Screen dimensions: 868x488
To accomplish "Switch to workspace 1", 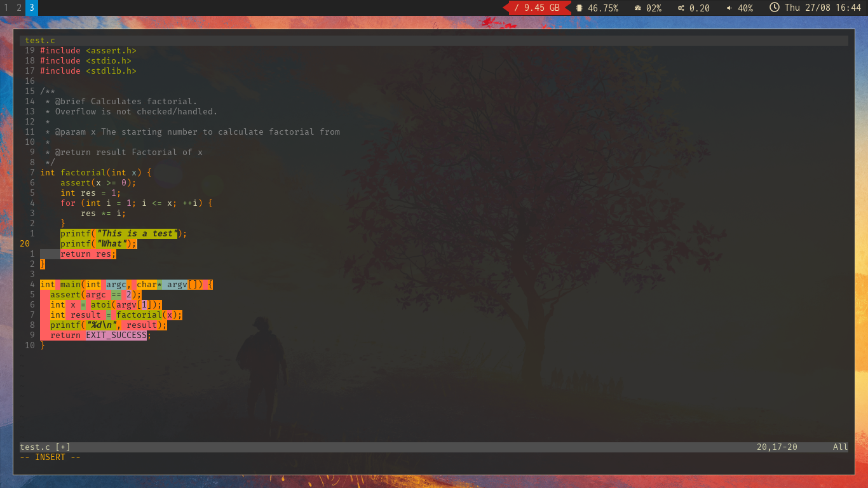I will pyautogui.click(x=7, y=8).
